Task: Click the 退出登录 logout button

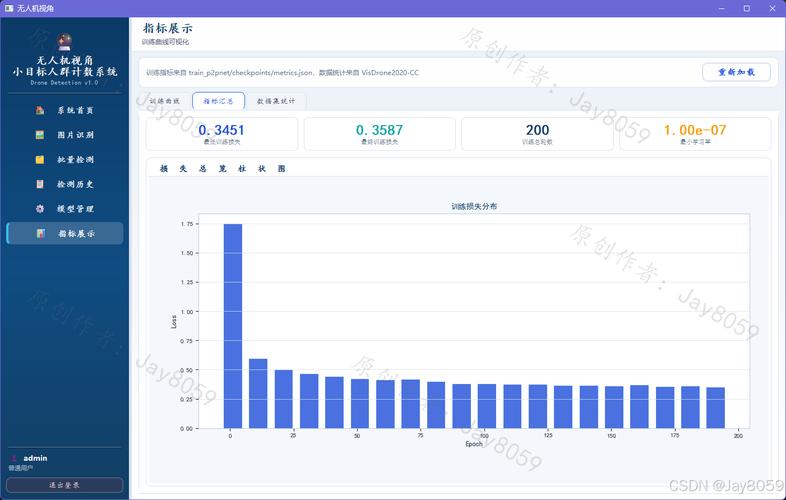Action: 65,485
